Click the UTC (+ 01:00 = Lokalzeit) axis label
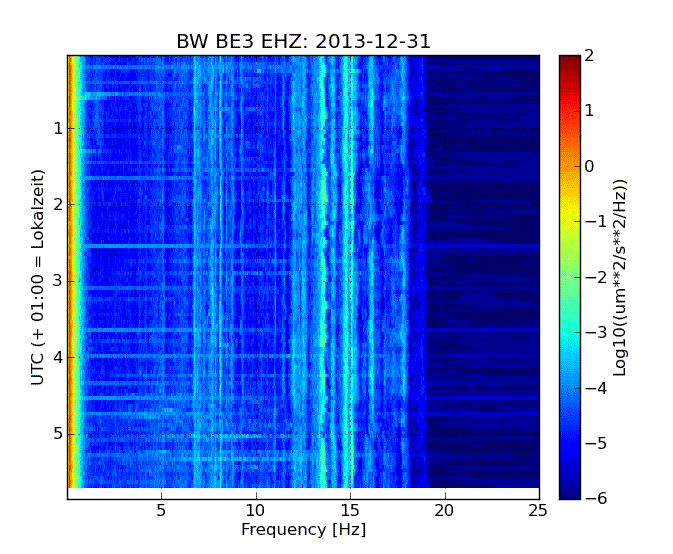 (x=38, y=278)
